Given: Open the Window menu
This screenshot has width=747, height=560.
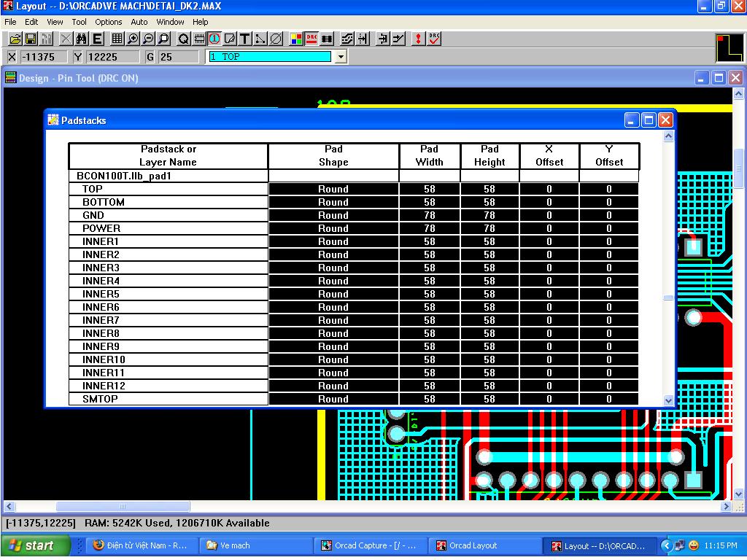Looking at the screenshot, I should click(170, 22).
